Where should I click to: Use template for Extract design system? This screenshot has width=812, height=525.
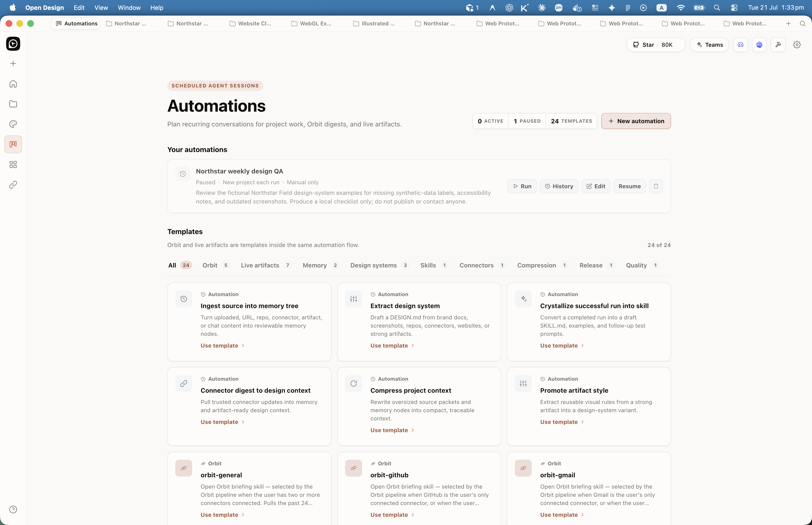(x=392, y=346)
